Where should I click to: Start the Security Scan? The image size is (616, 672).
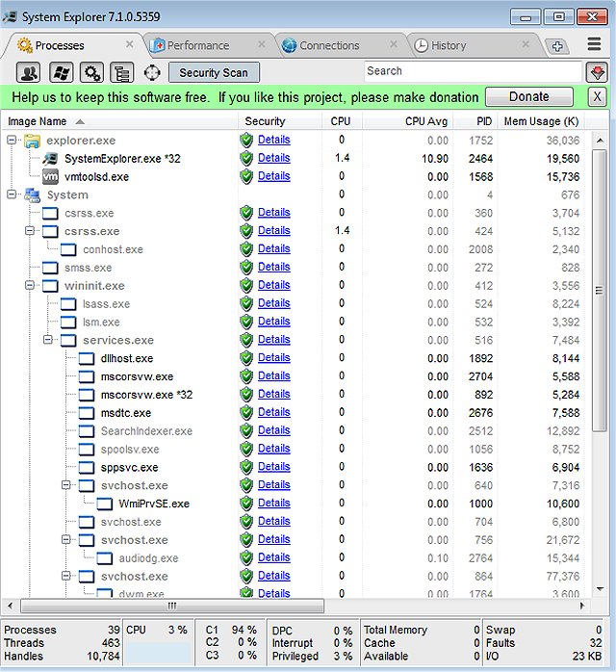pos(214,72)
